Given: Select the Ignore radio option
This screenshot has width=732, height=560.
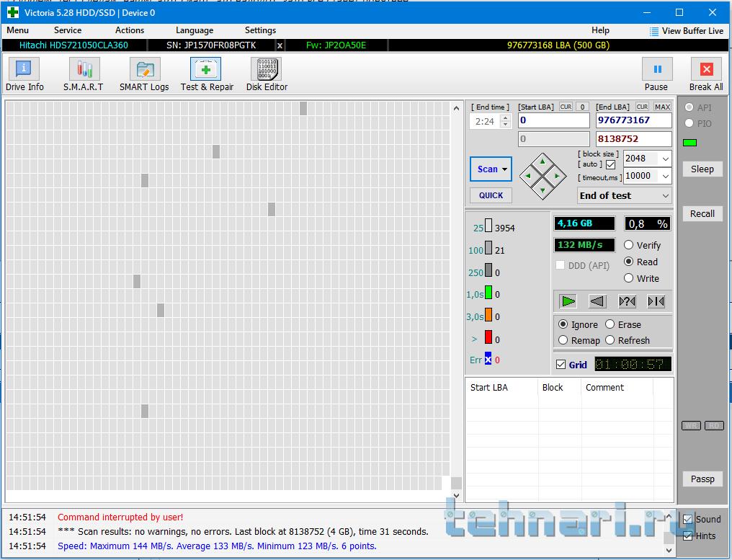Looking at the screenshot, I should click(563, 324).
